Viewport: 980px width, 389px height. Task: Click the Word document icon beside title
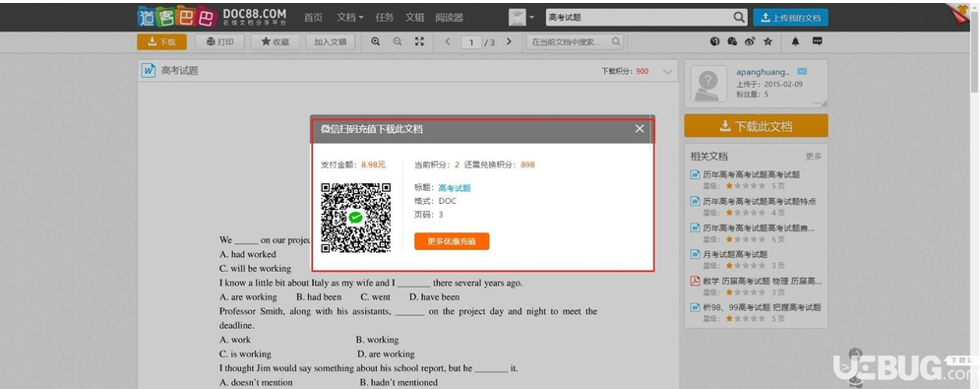coord(149,71)
